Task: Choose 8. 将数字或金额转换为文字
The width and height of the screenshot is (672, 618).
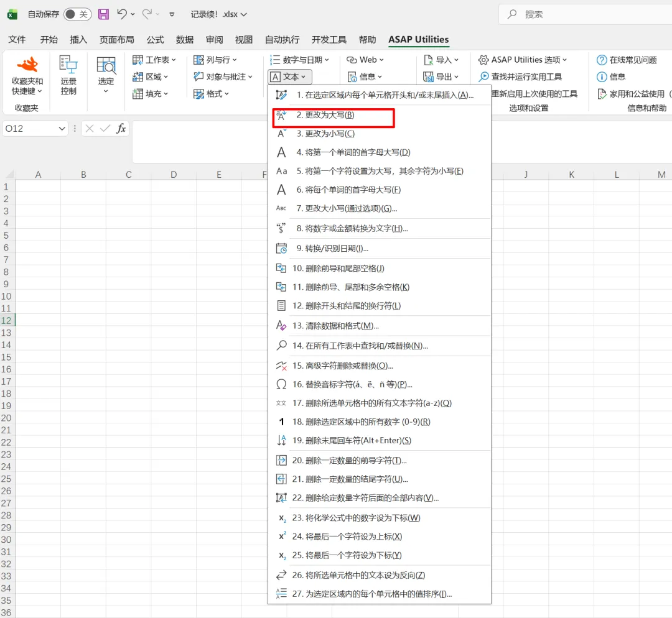Action: pos(380,228)
